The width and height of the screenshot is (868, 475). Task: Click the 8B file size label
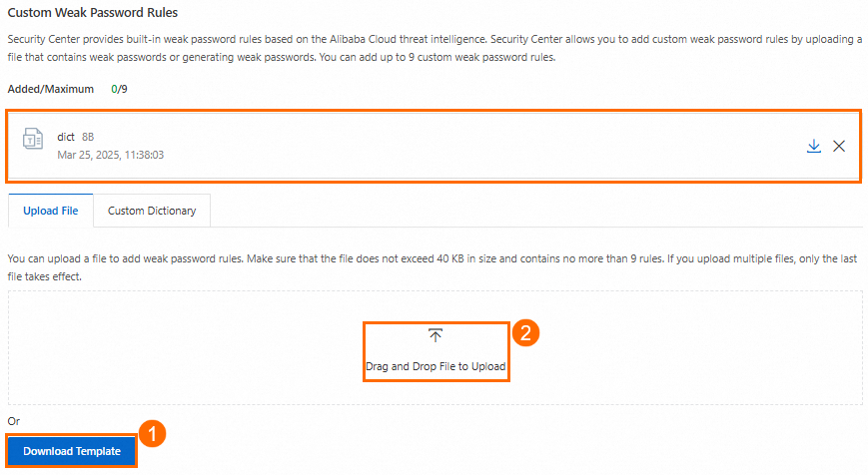coord(88,137)
